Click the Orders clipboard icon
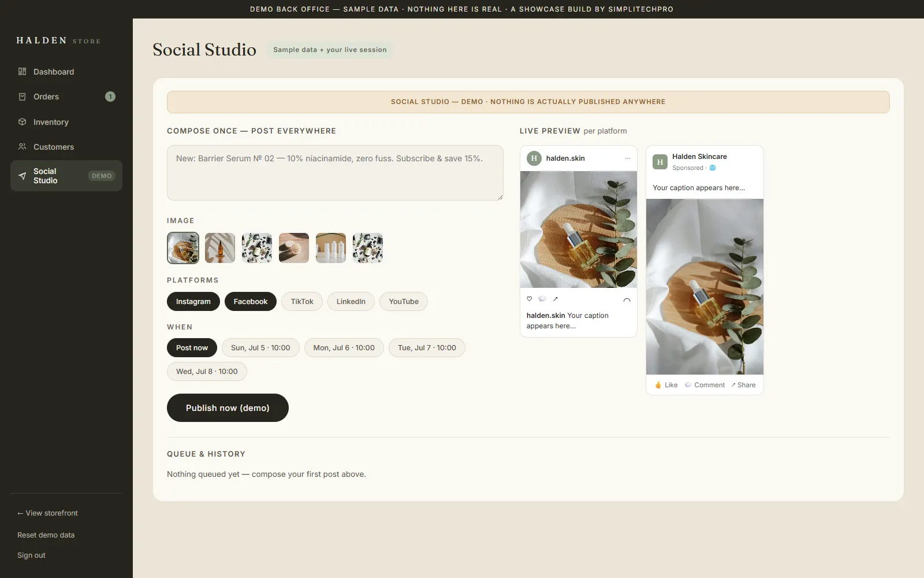924x578 pixels. click(x=22, y=97)
